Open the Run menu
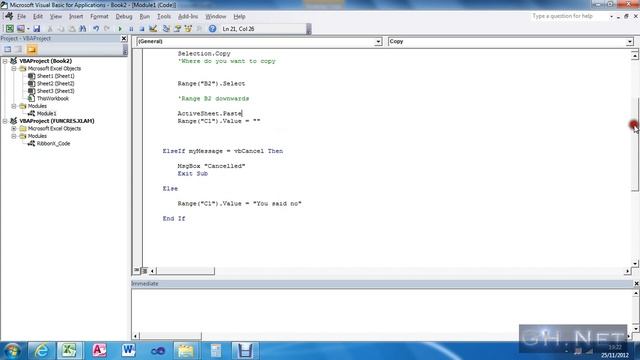 click(144, 16)
